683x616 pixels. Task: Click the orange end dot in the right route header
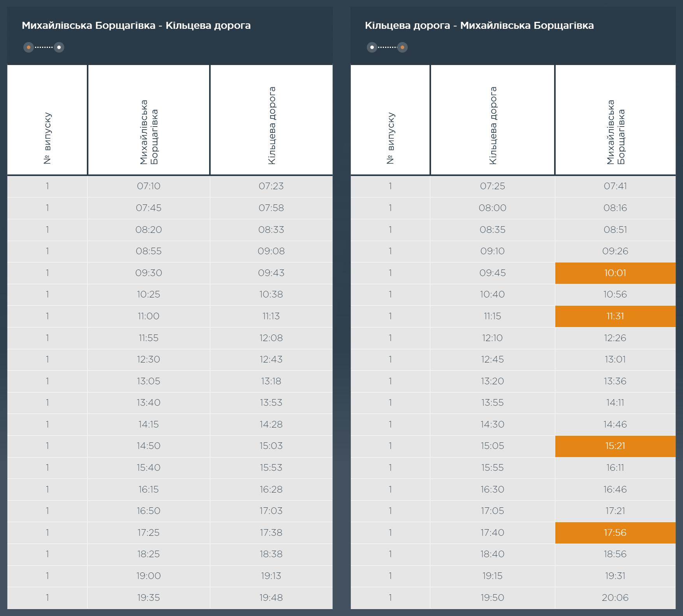pyautogui.click(x=402, y=48)
